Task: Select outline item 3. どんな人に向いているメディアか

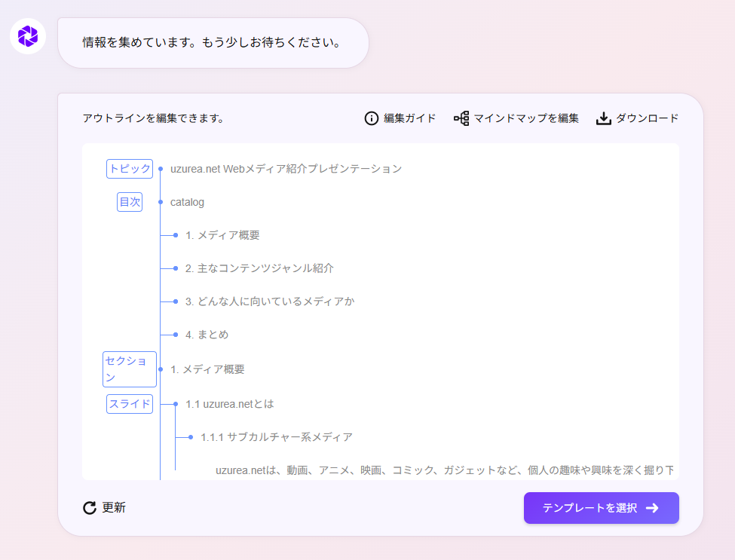Action: tap(270, 301)
